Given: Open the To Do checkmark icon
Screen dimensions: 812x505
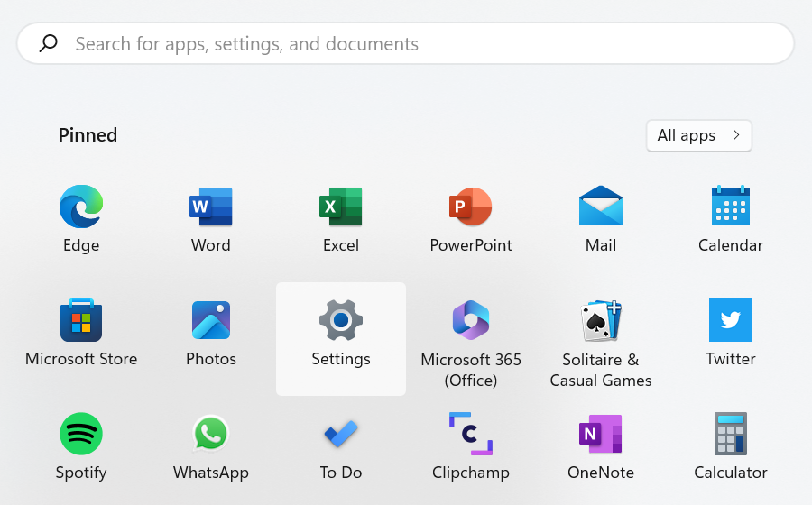Looking at the screenshot, I should [341, 434].
